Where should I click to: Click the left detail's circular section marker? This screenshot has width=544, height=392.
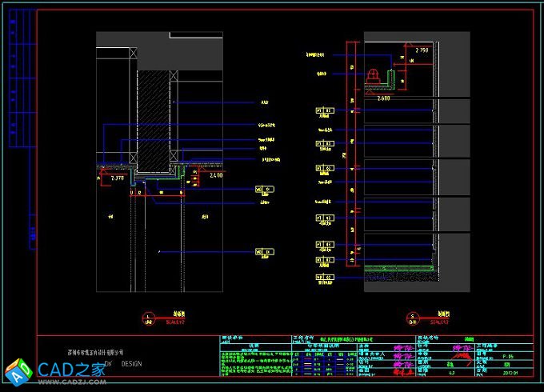[x=149, y=318]
